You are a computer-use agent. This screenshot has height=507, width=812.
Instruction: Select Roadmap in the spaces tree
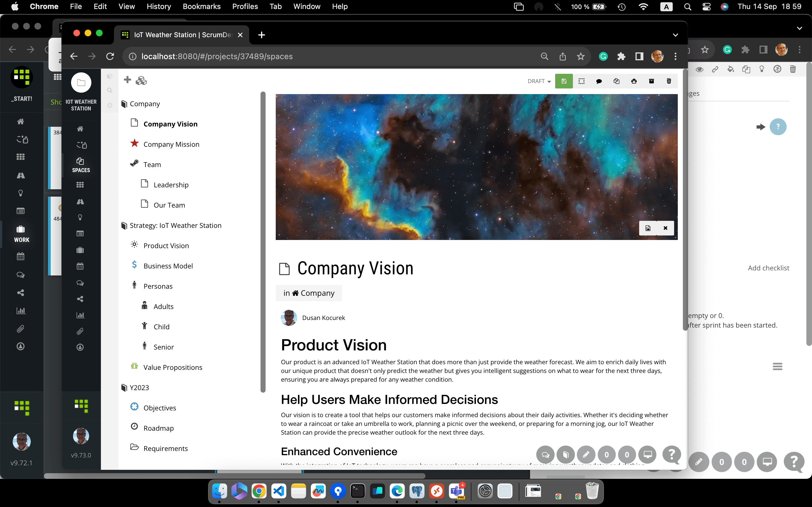tap(158, 428)
